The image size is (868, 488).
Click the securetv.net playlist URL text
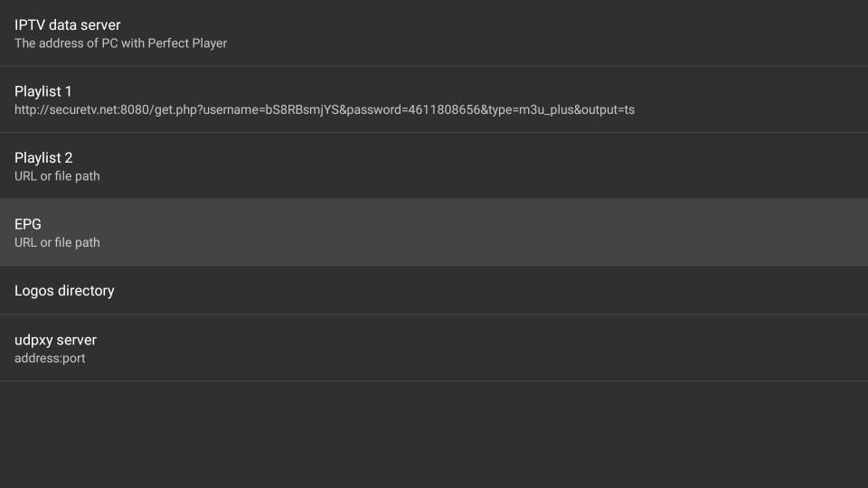[x=324, y=109]
